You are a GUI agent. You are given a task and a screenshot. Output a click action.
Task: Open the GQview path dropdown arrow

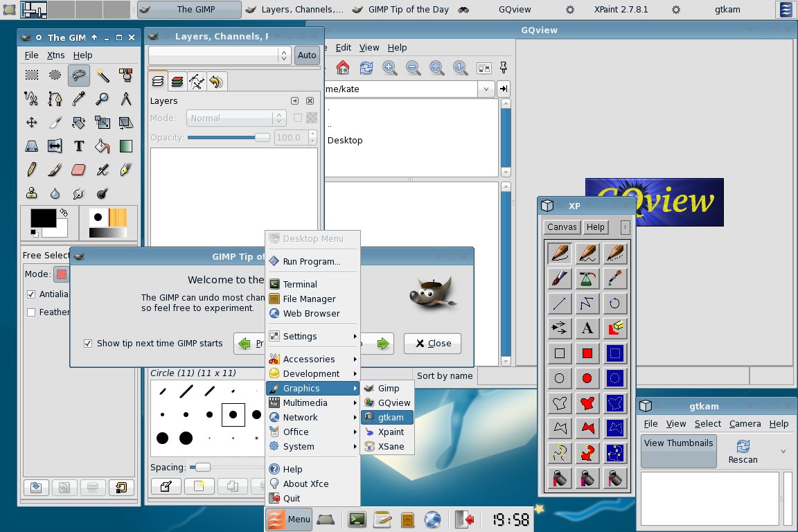point(486,89)
